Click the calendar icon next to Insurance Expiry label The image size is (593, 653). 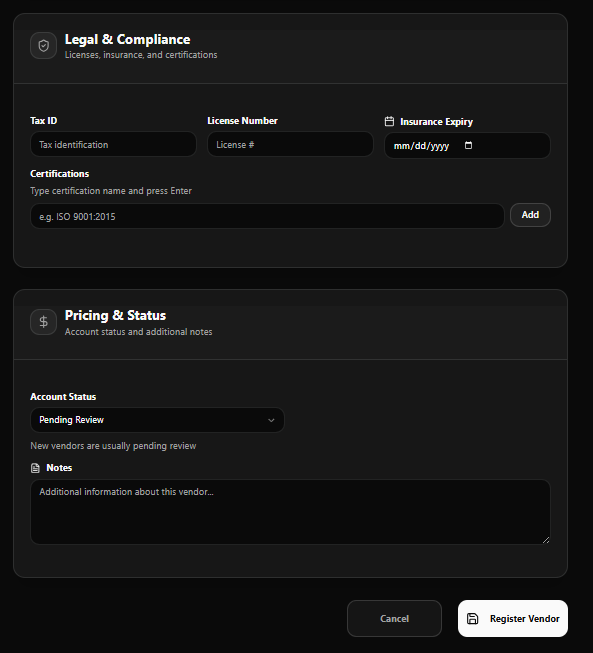389,121
